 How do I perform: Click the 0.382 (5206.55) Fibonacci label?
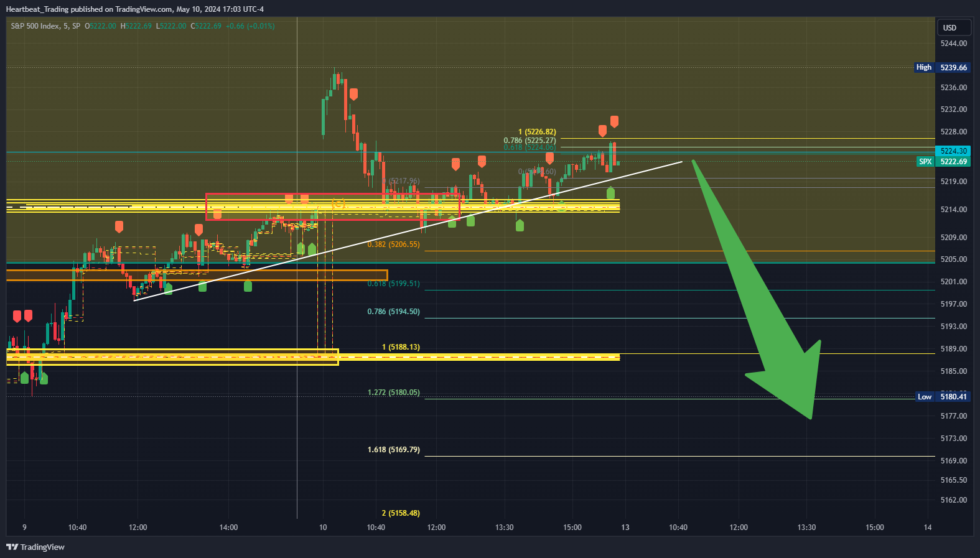point(393,244)
